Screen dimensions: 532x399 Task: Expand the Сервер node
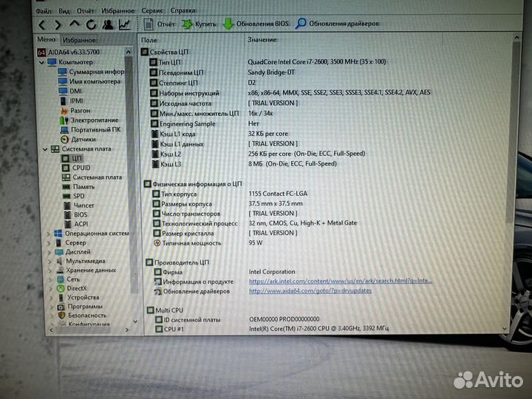pyautogui.click(x=50, y=243)
